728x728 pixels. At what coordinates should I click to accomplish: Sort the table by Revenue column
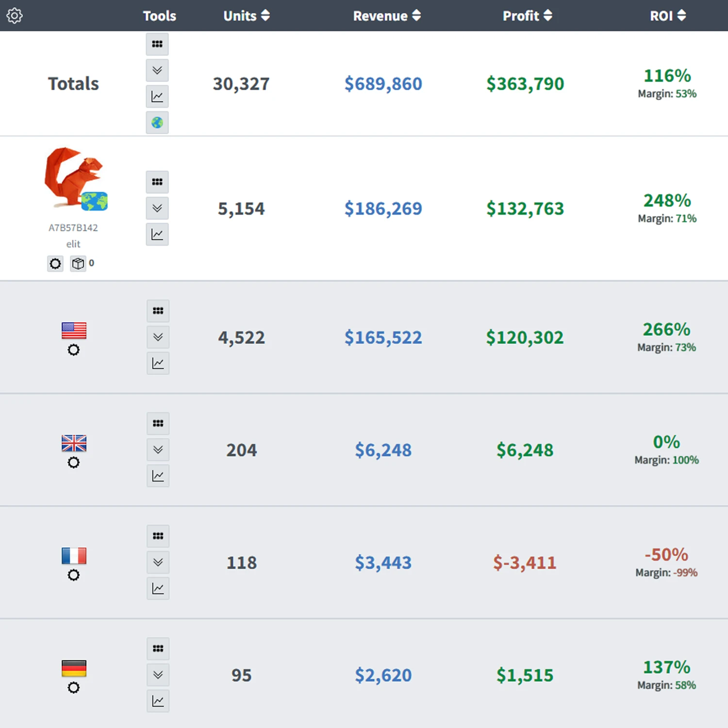(x=387, y=16)
